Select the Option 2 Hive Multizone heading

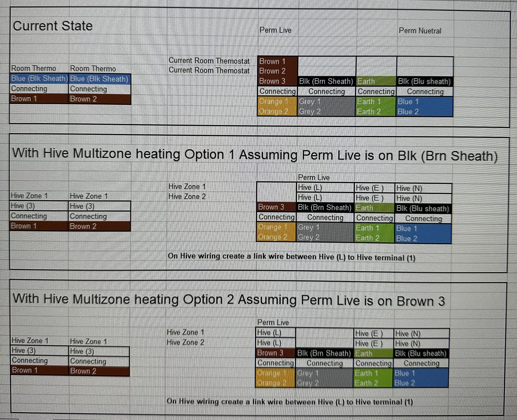pos(228,300)
